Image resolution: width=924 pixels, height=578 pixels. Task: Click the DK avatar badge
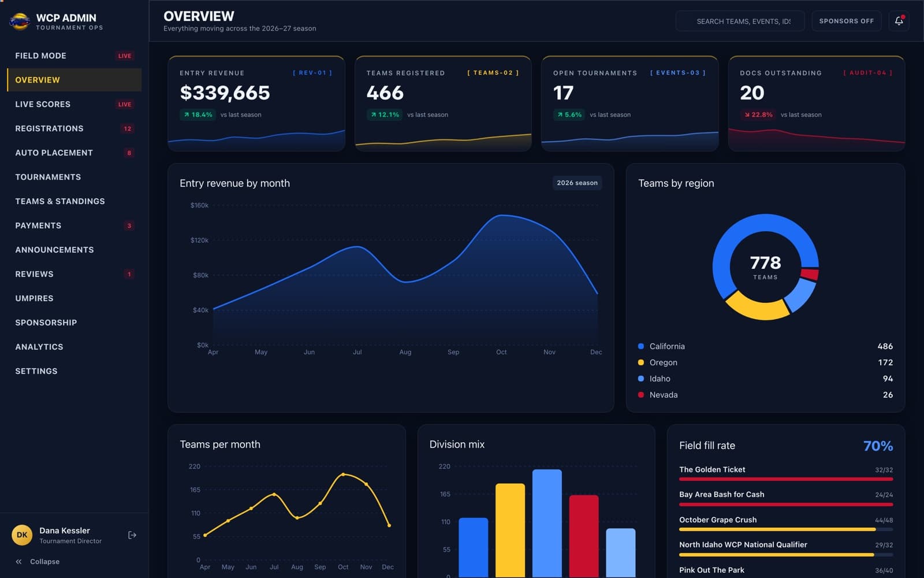point(22,535)
